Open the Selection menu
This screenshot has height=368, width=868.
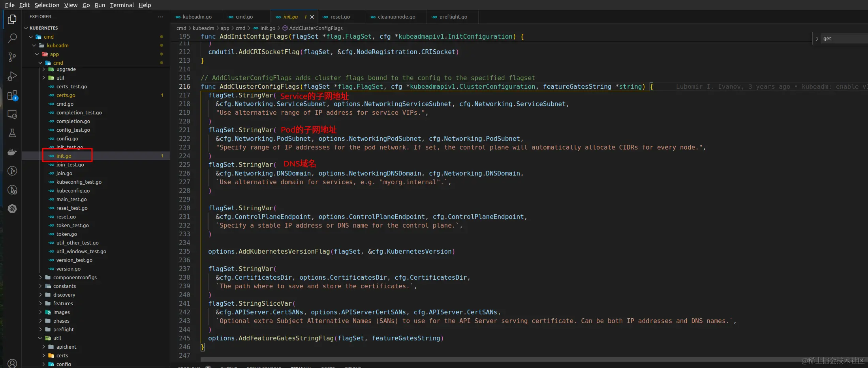click(x=47, y=5)
